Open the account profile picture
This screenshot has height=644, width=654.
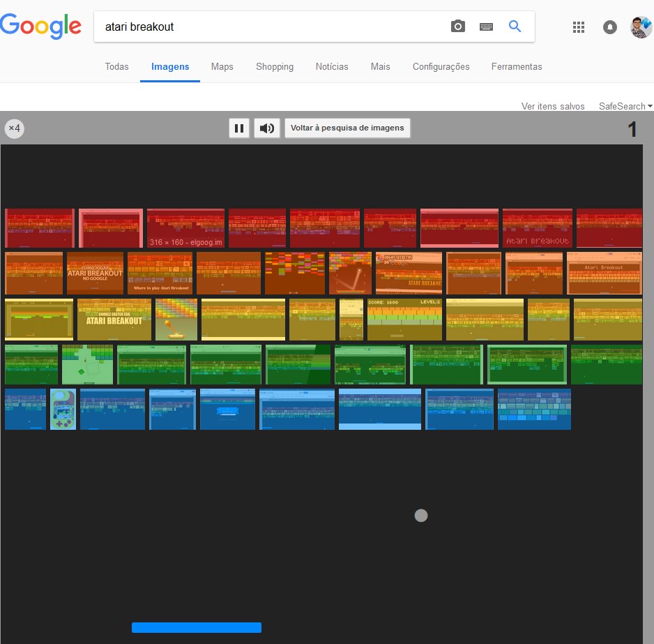(641, 27)
